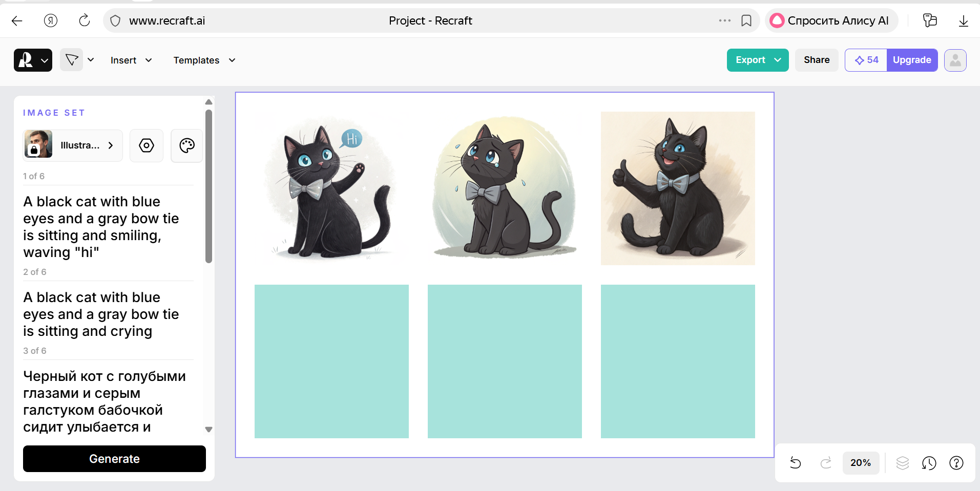980x491 pixels.
Task: Expand the Illustration style selector
Action: [73, 146]
